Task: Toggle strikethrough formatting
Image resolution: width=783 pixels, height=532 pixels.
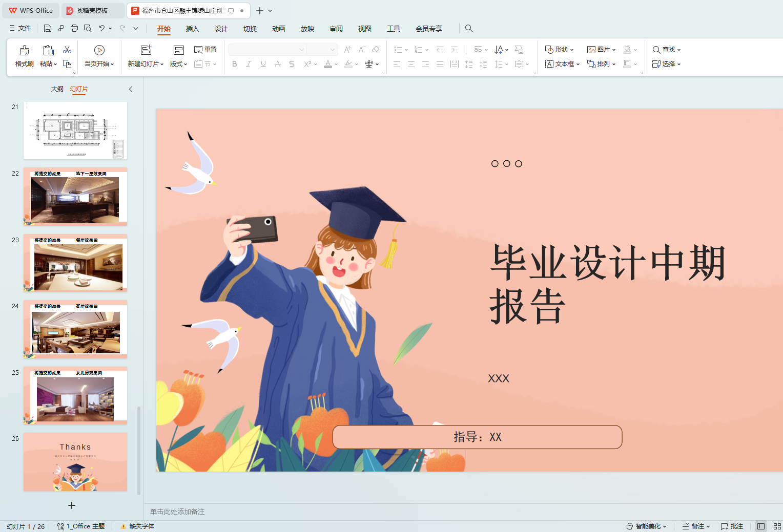Action: click(x=277, y=64)
